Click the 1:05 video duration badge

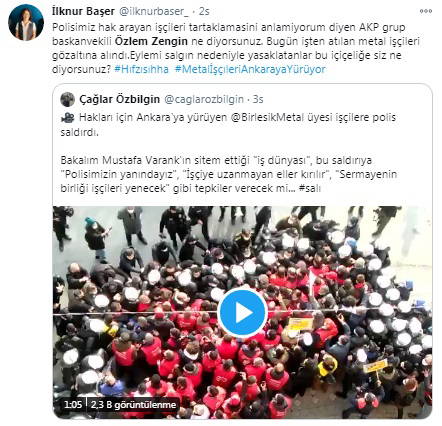pyautogui.click(x=73, y=405)
